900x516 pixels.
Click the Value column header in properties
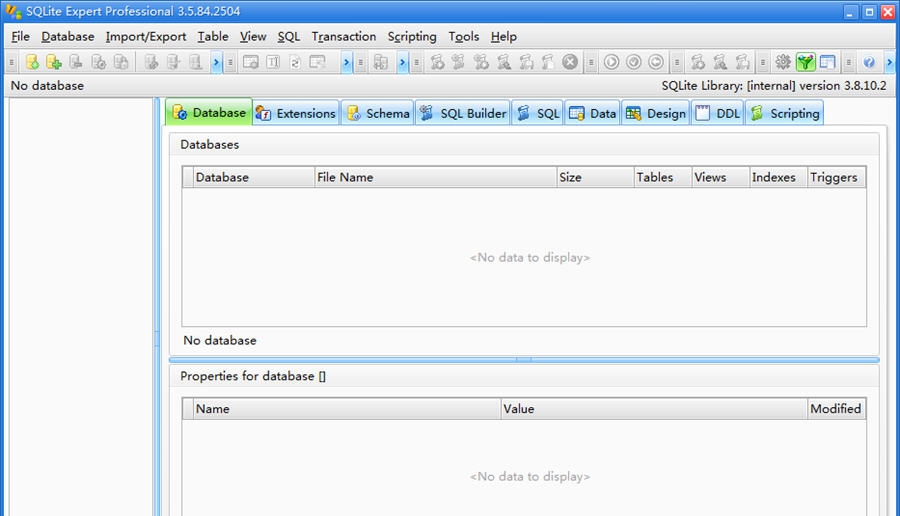[x=654, y=409]
